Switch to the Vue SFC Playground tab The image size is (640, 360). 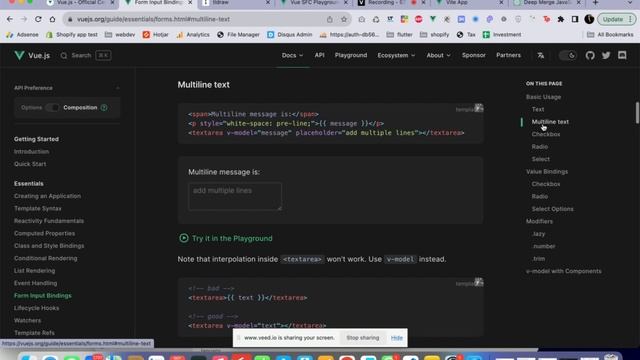point(314,3)
